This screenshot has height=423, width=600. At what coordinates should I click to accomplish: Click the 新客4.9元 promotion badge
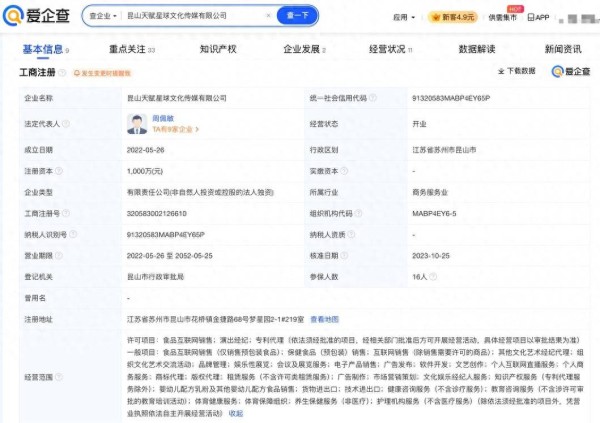coord(453,17)
